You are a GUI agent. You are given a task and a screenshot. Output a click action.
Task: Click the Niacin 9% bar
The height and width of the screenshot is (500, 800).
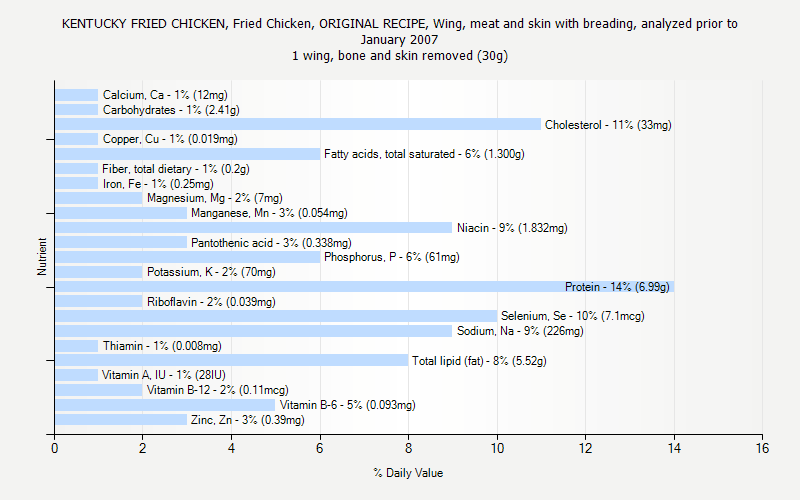(253, 228)
